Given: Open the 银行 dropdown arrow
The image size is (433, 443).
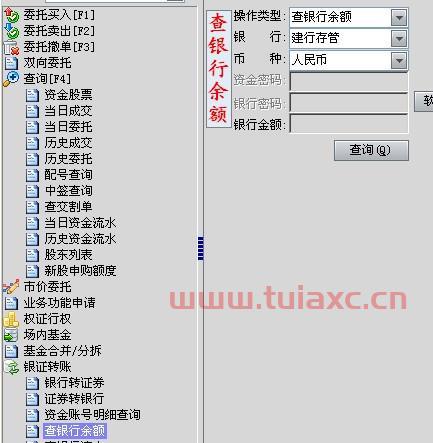Looking at the screenshot, I should (x=399, y=39).
